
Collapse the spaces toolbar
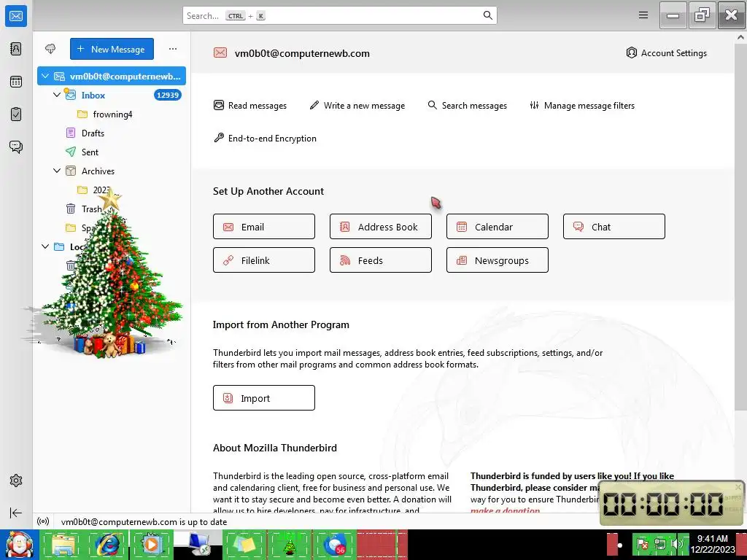pyautogui.click(x=16, y=513)
